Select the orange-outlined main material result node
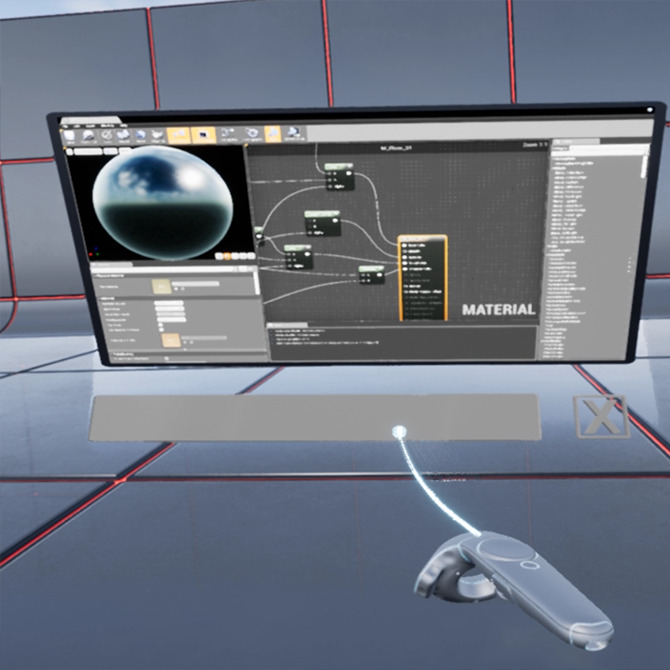The height and width of the screenshot is (670, 670). coord(423,278)
